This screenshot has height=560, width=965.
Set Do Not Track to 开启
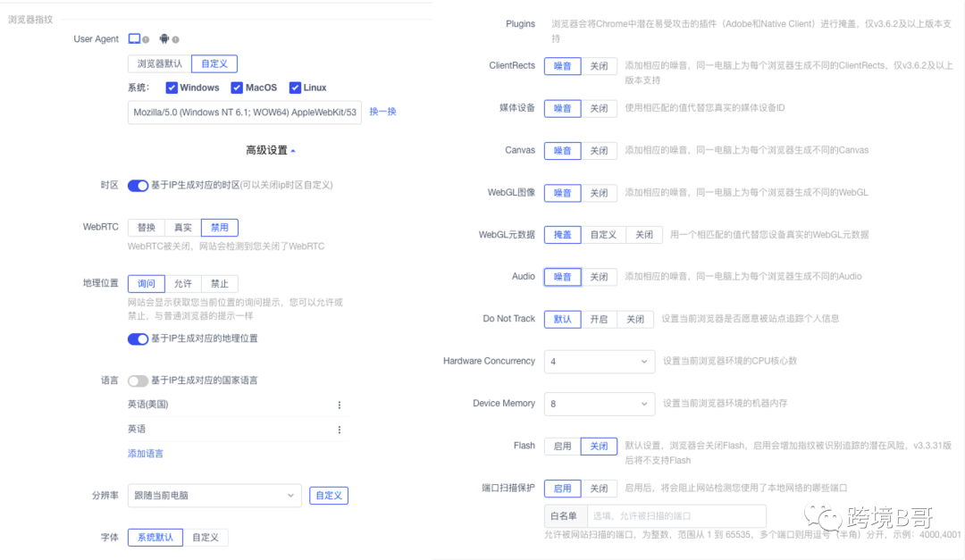point(599,320)
